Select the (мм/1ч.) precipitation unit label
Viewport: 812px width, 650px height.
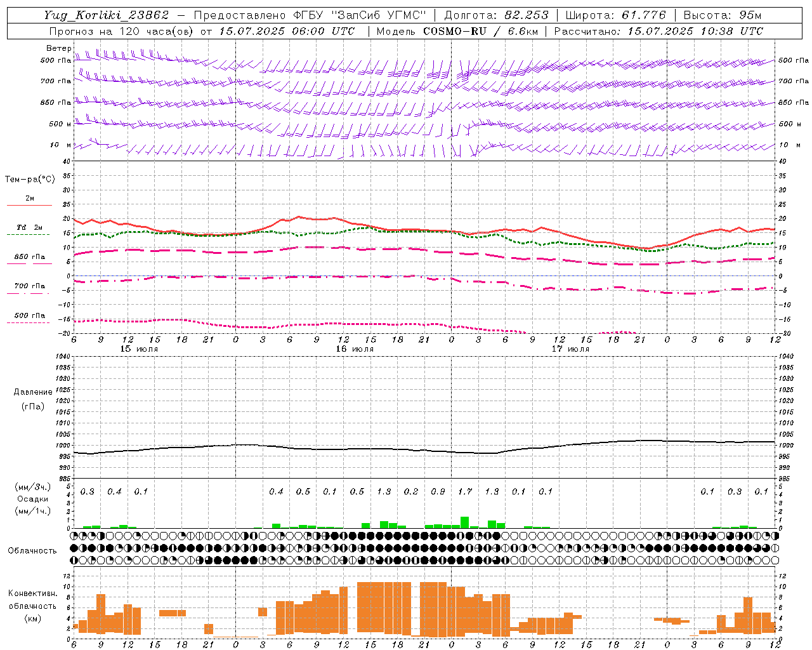(33, 511)
